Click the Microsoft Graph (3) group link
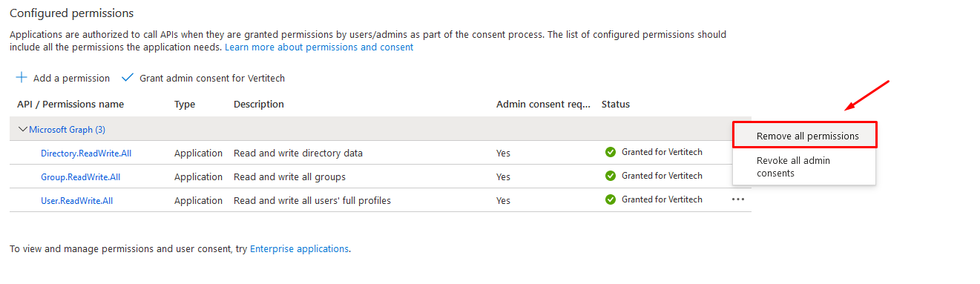This screenshot has height=284, width=980. [67, 129]
